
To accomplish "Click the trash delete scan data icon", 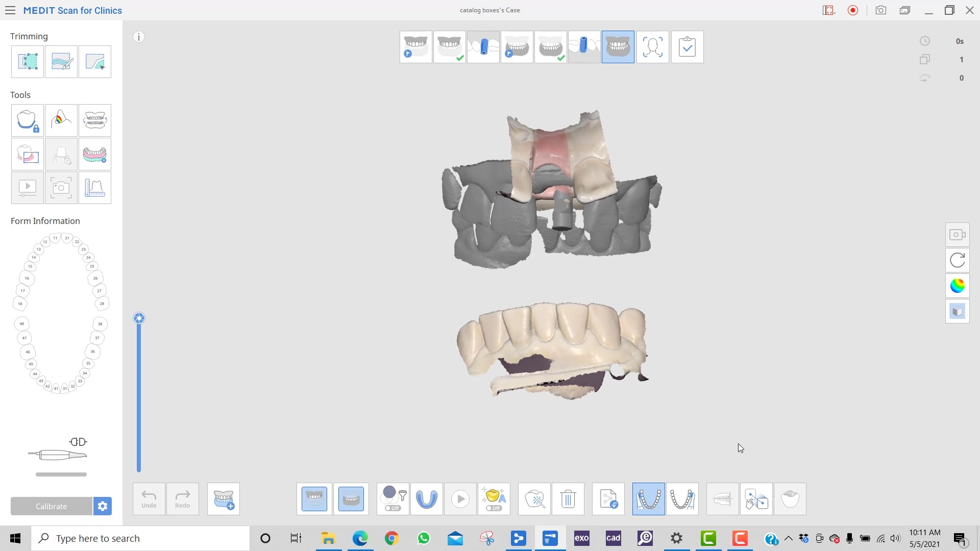I will pos(568,499).
